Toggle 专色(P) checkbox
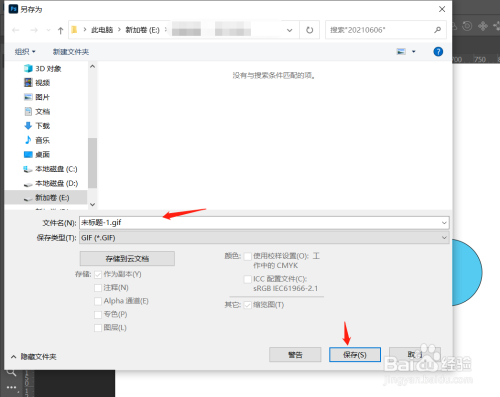This screenshot has width=500, height=397. (x=98, y=315)
